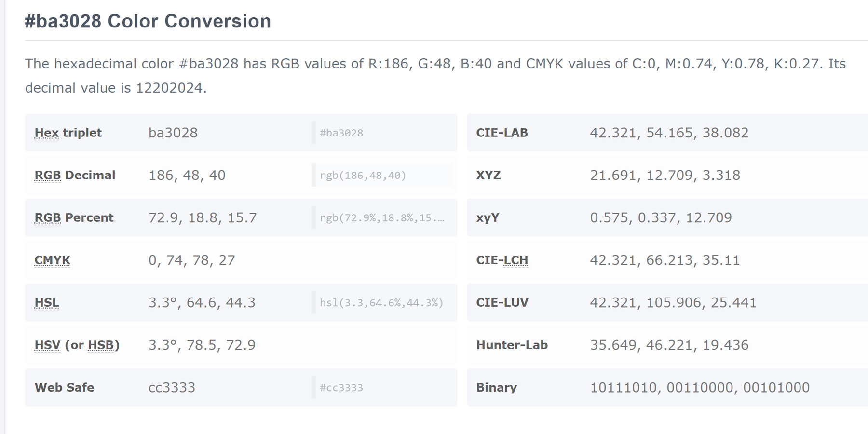Click the web safe value cc3333
This screenshot has width=868, height=434.
point(172,387)
